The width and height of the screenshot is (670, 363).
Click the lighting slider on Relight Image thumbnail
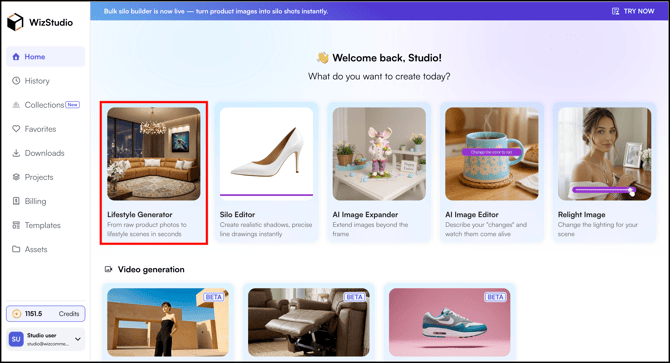[x=604, y=190]
